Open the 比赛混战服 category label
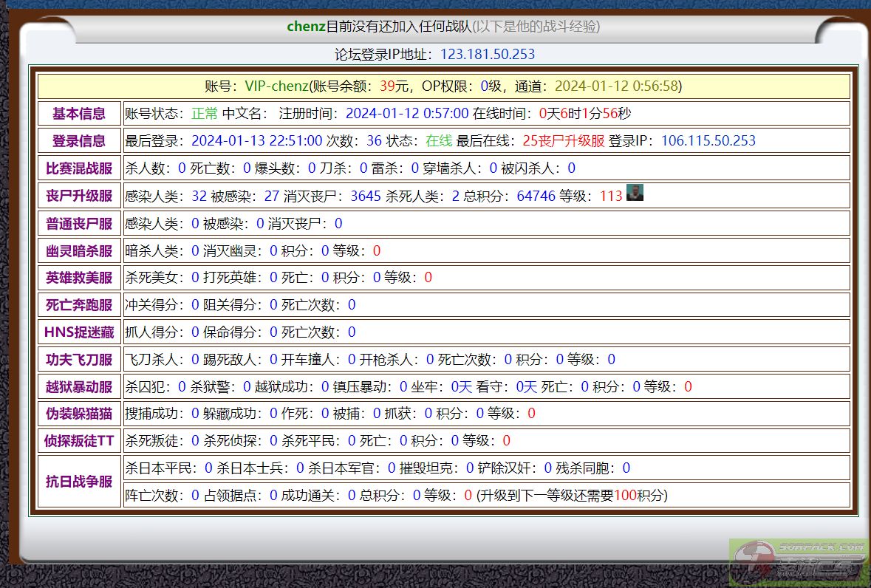Viewport: 871px width, 588px height. [x=79, y=168]
